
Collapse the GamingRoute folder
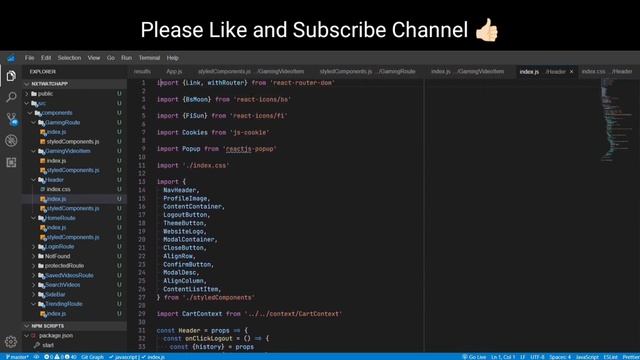74,122
